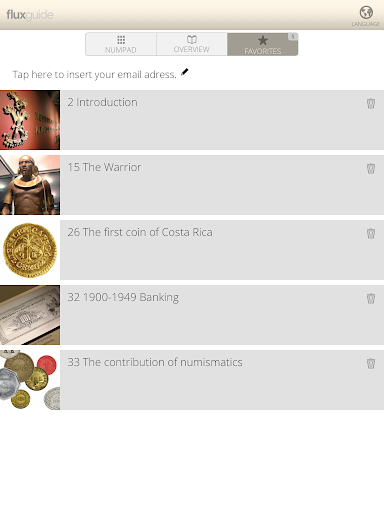
Task: Delete '1900-1949 Banking' with trash icon
Action: 371,298
